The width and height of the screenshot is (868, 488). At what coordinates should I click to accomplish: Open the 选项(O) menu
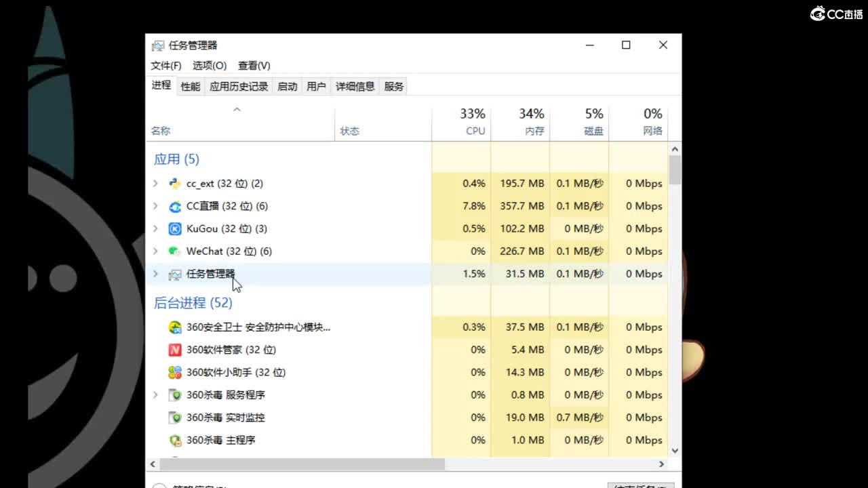pos(210,66)
